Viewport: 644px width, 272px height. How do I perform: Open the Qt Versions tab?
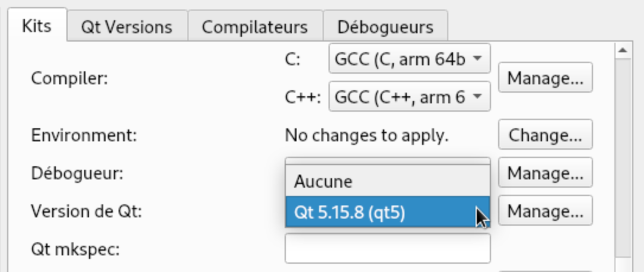pos(127,27)
